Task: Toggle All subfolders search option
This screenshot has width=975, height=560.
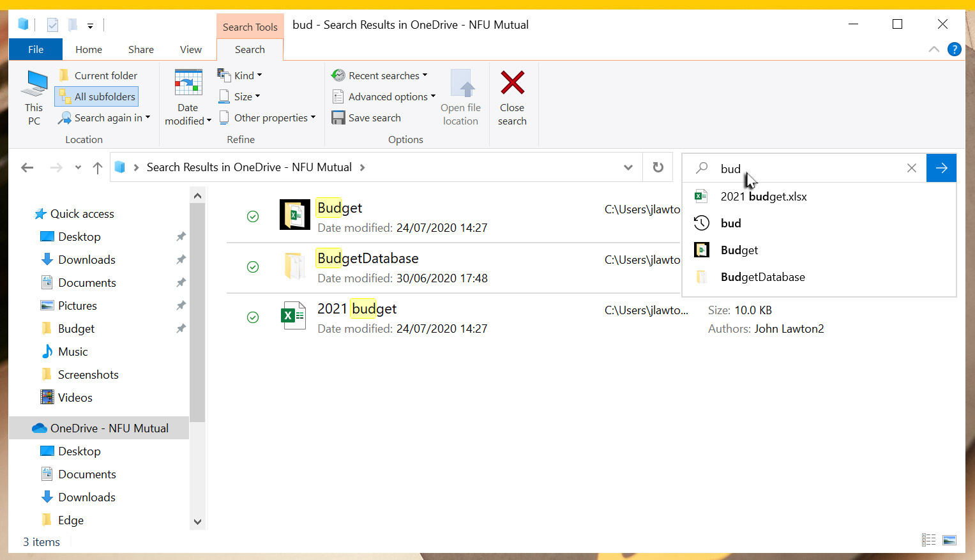Action: click(97, 97)
